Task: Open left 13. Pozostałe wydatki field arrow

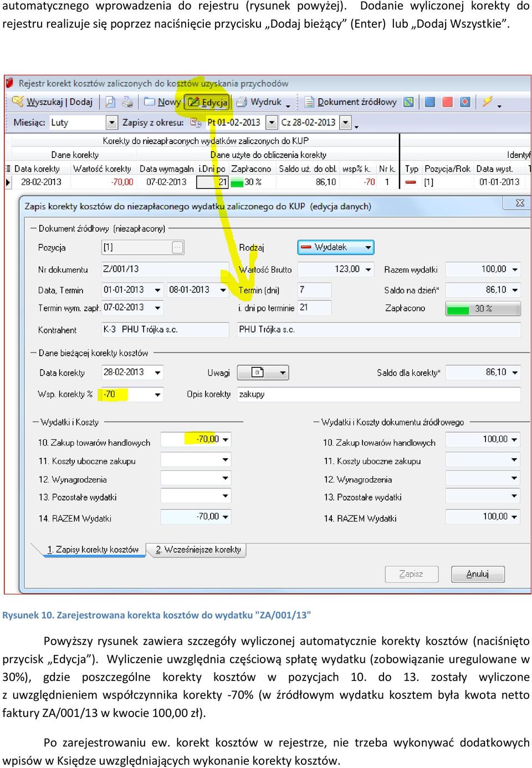Action: 225,495
